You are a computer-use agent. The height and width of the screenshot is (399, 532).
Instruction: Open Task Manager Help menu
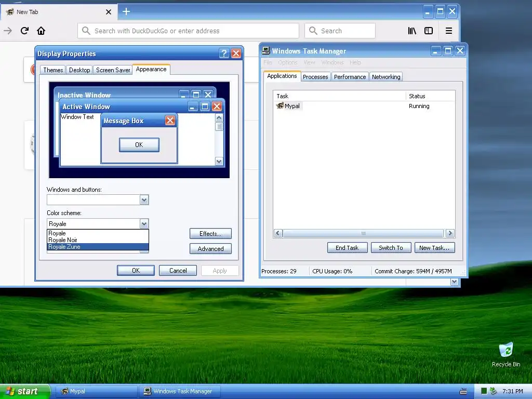coord(355,62)
